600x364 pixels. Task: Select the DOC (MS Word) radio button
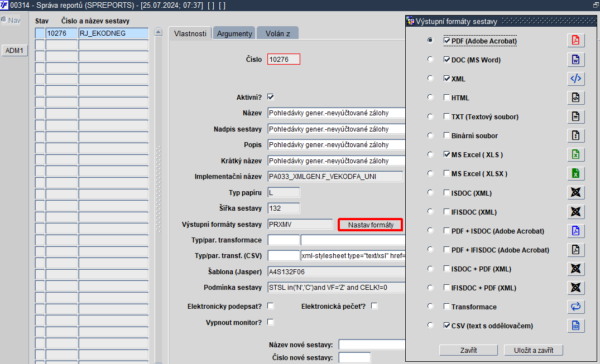point(430,59)
